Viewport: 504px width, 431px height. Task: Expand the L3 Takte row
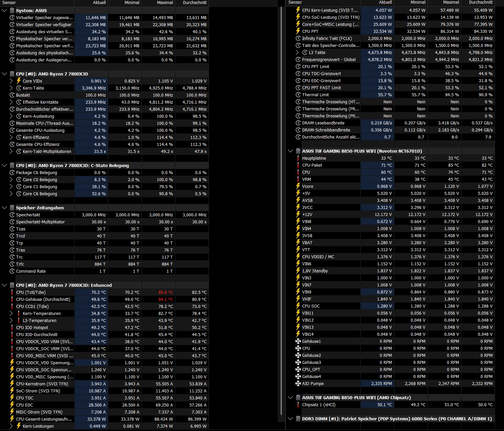tap(297, 52)
